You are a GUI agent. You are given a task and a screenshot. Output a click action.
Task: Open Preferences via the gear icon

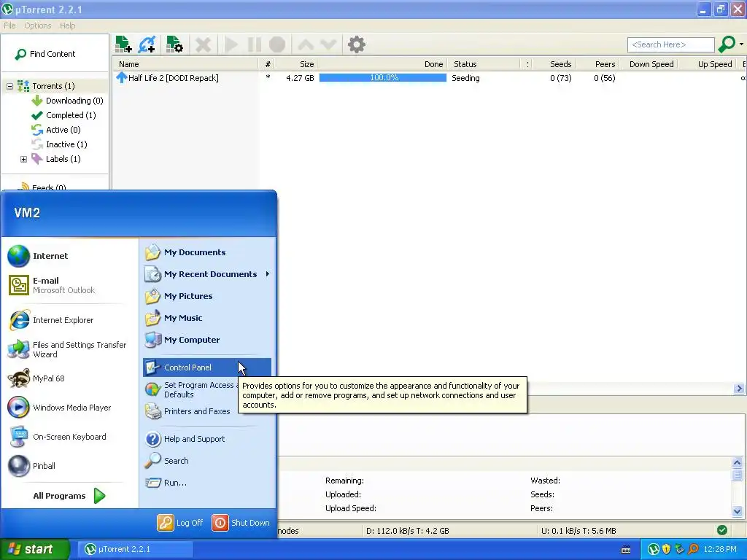tap(356, 44)
